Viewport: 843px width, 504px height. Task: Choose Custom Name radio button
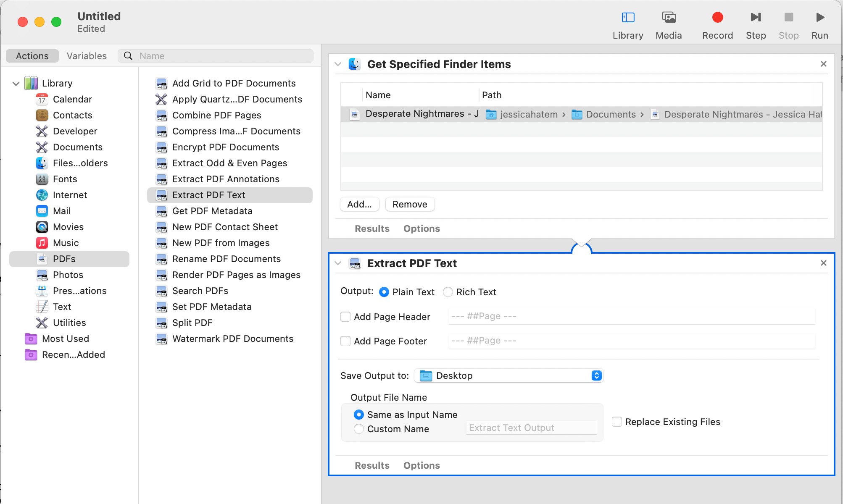[358, 429]
